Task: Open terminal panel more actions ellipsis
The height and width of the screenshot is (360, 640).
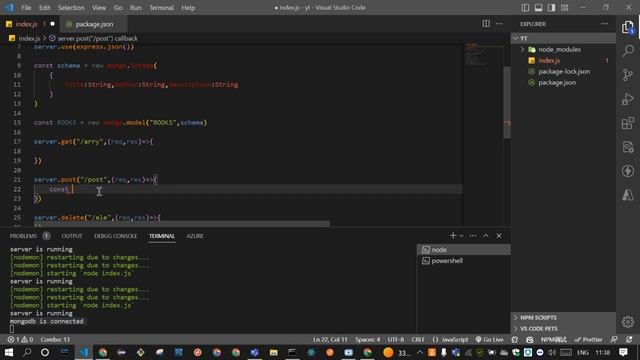Action: point(473,236)
